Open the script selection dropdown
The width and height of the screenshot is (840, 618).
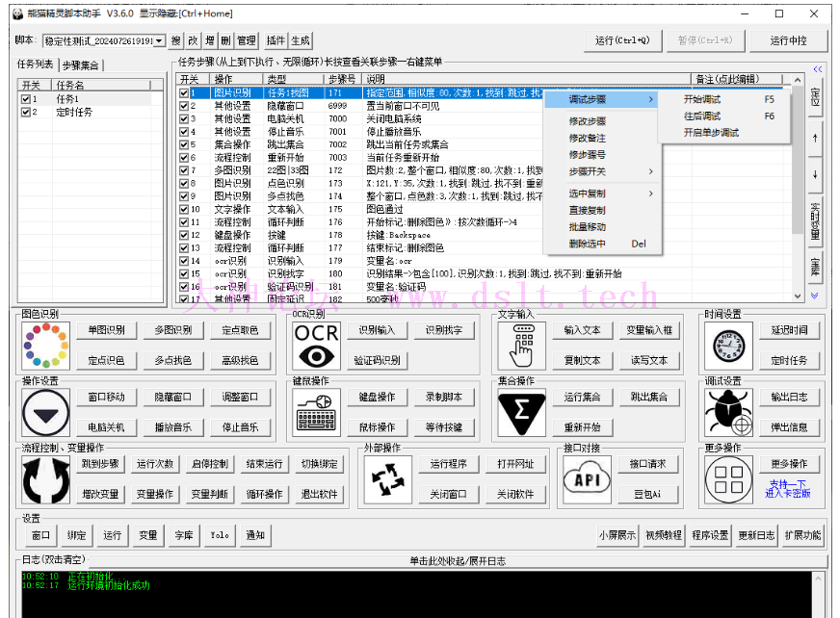[x=160, y=41]
